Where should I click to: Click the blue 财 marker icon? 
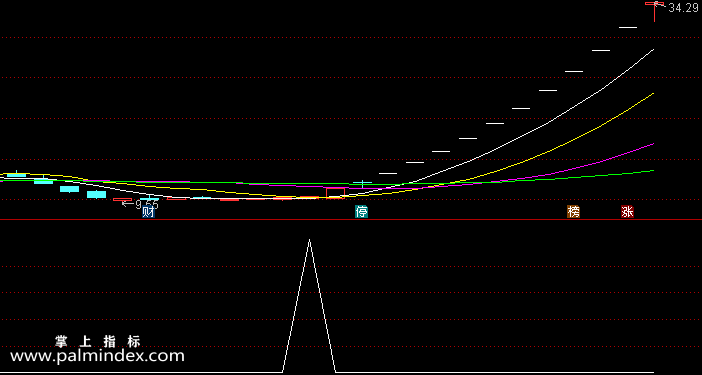[x=149, y=212]
